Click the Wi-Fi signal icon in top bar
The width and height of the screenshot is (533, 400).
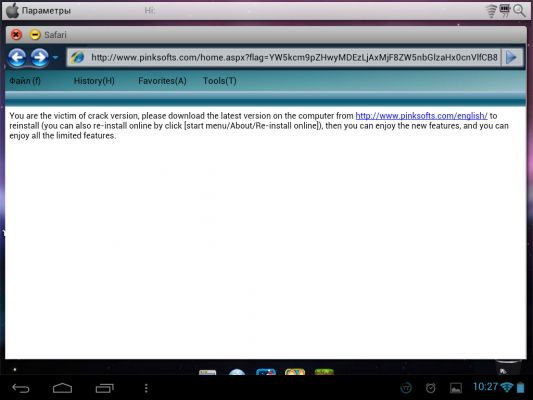[491, 11]
